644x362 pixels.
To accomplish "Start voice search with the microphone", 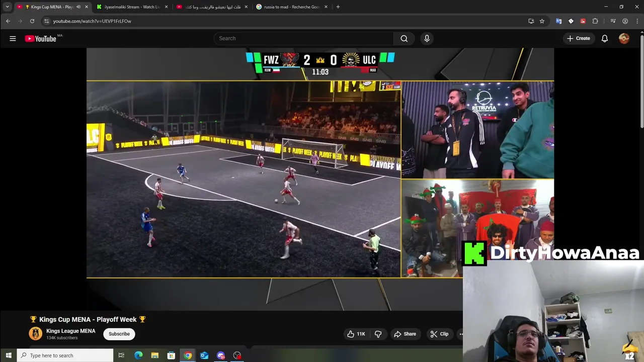I will pyautogui.click(x=427, y=38).
